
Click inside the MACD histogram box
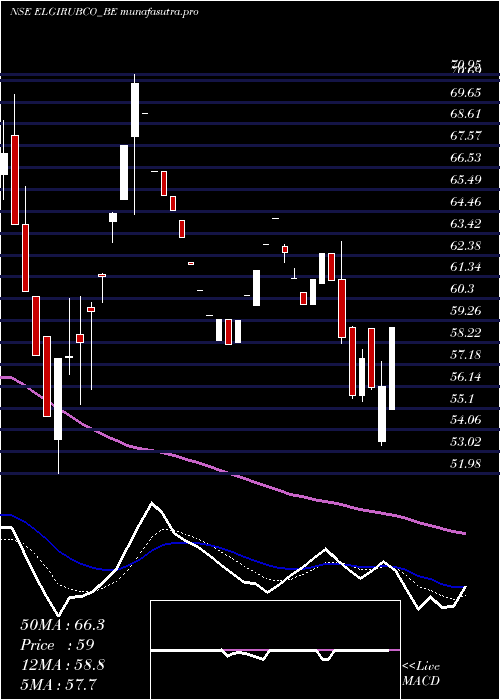coord(275,650)
